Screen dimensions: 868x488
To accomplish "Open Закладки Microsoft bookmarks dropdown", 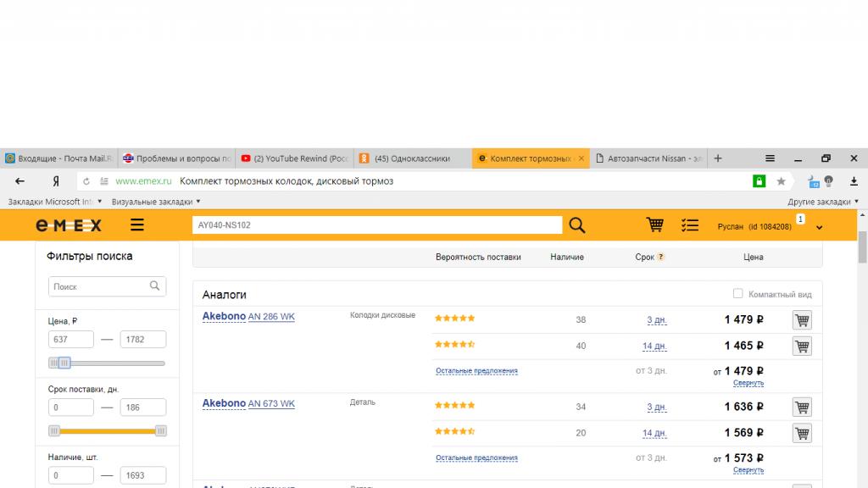I will click(55, 202).
